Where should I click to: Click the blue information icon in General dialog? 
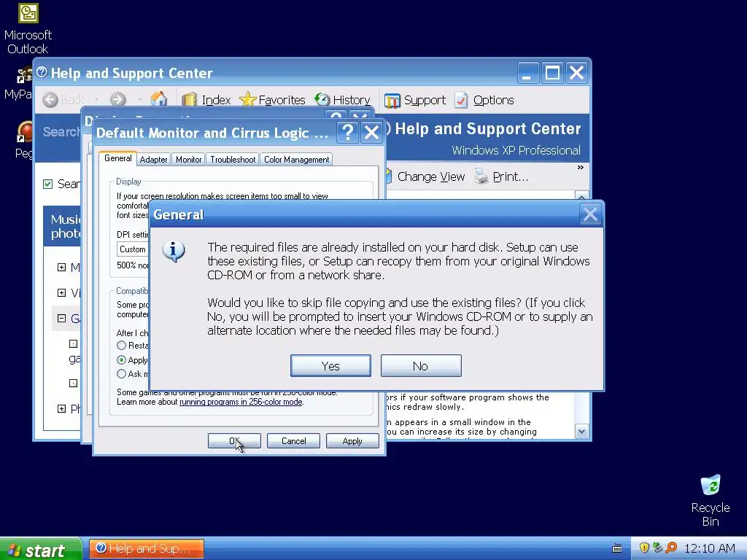(x=174, y=251)
